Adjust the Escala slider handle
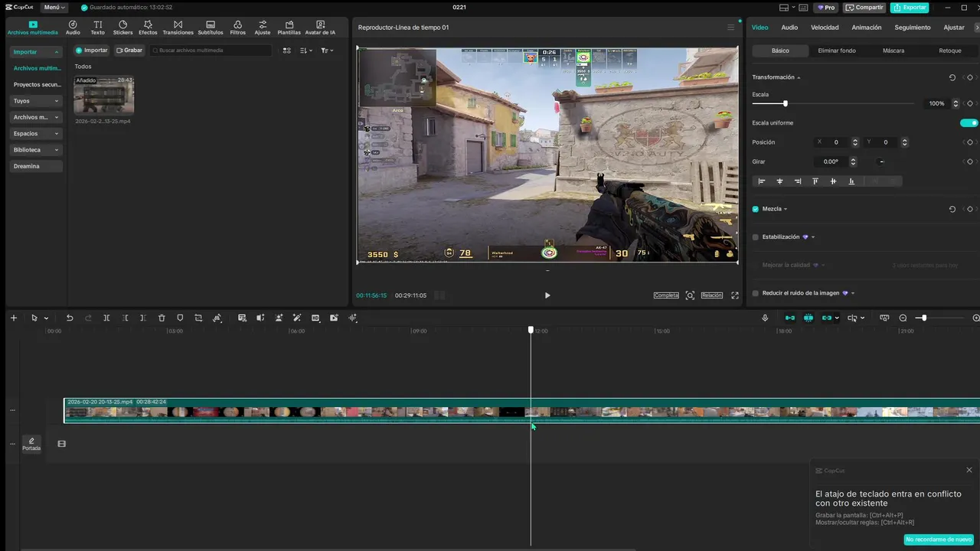The width and height of the screenshot is (980, 551). (785, 103)
